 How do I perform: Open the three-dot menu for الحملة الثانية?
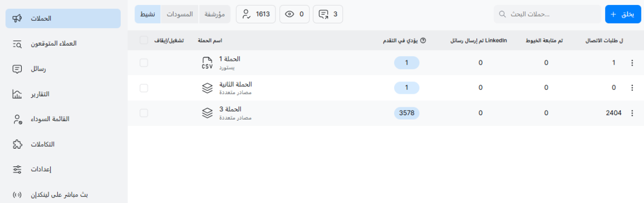[632, 88]
